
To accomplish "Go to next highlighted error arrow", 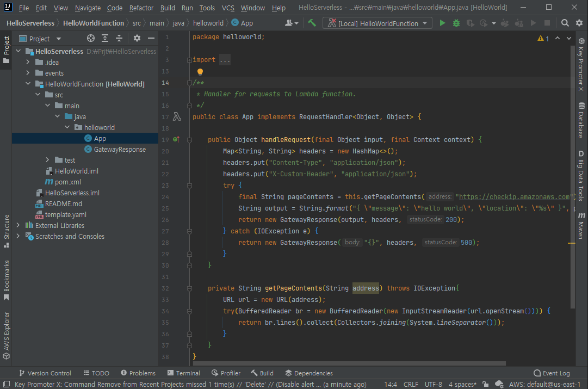I will click(x=569, y=38).
